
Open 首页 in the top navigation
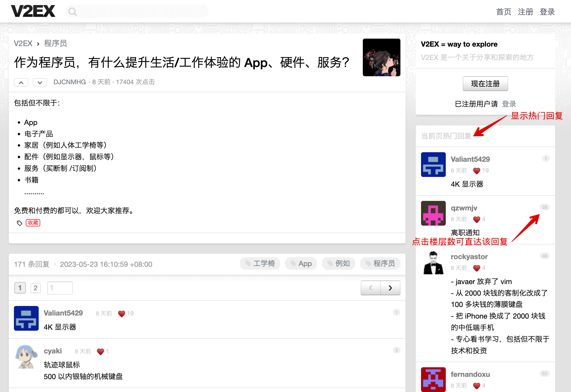coord(503,12)
